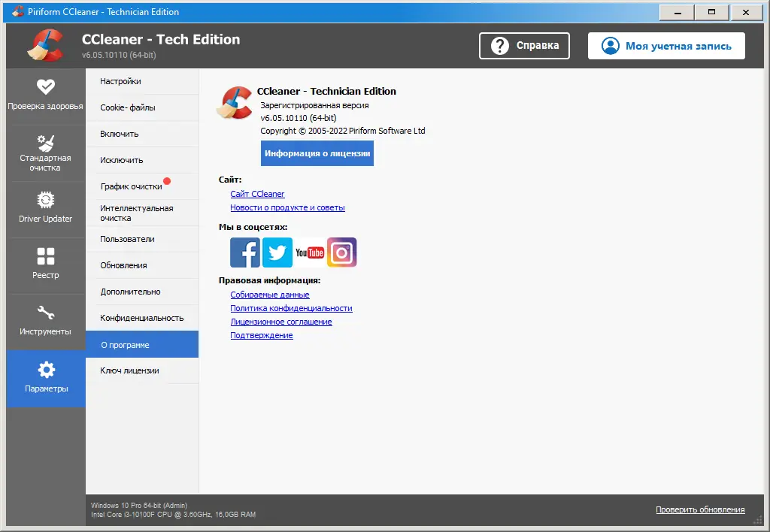Click the title bar CCleaner app icon
Viewport: 770px width, 532px height.
(18, 11)
